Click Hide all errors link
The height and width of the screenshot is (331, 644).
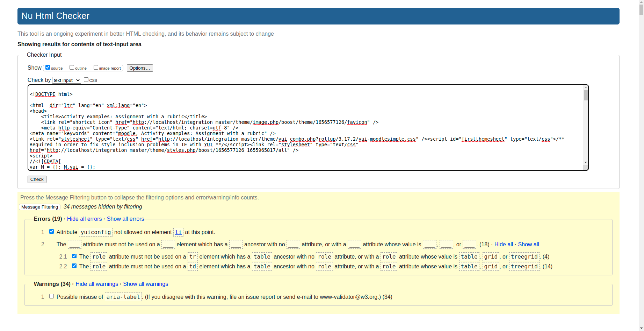tap(85, 219)
